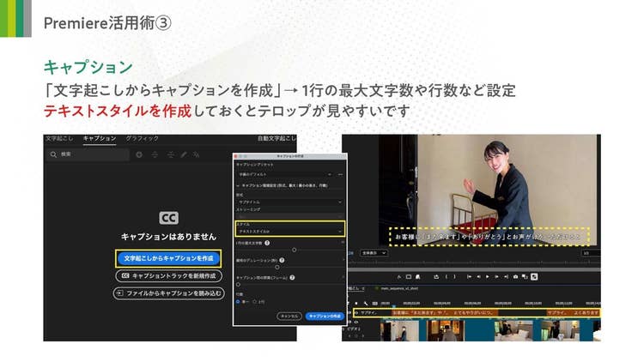This screenshot has height=362, width=644.
Task: Click the 自動文字起こし label at panel's right
Action: [x=276, y=139]
